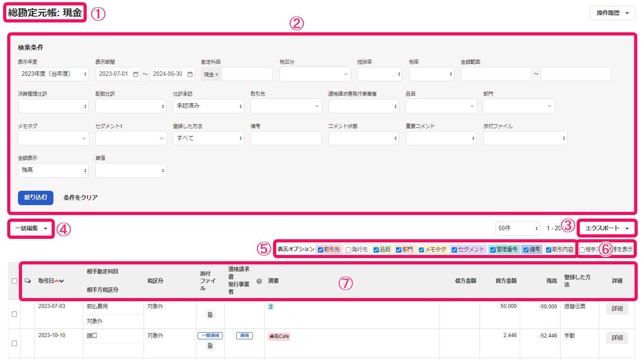The height and width of the screenshot is (360, 644).
Task: Focus the 金額範囲 maximum input field
Action: pos(576,74)
